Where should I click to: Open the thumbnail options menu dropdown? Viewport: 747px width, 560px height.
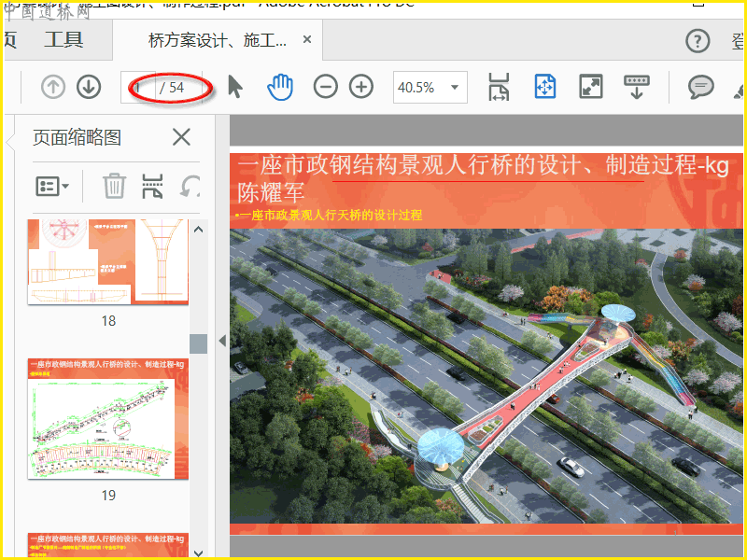click(52, 185)
